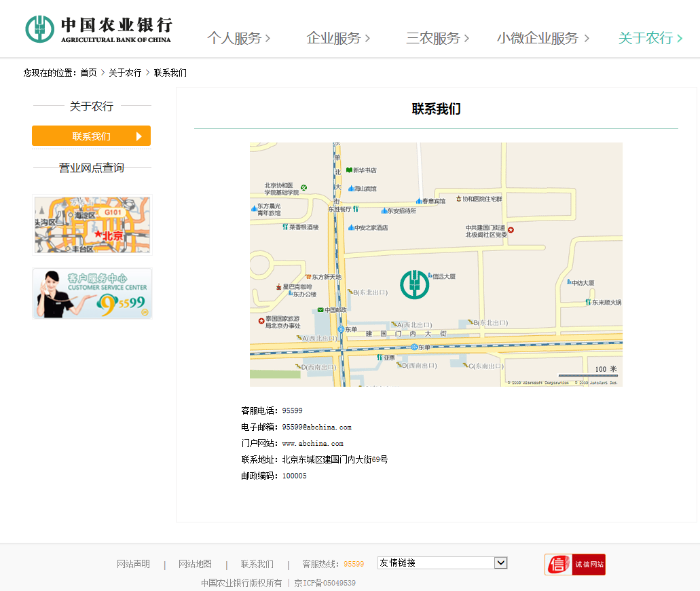Expand the 友情链接 dropdown
700x591 pixels.
[443, 563]
